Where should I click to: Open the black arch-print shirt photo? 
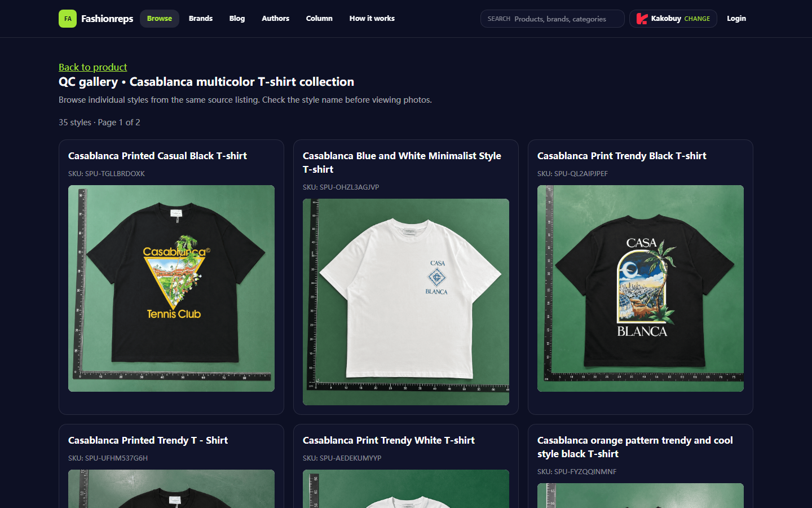tap(641, 288)
